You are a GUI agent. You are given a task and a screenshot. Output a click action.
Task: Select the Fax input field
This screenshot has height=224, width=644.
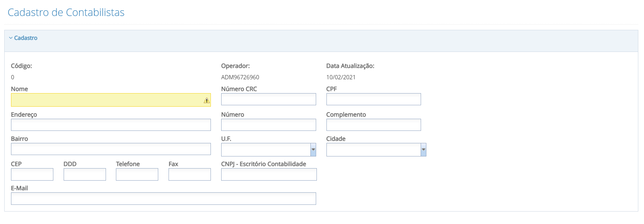[x=190, y=175]
